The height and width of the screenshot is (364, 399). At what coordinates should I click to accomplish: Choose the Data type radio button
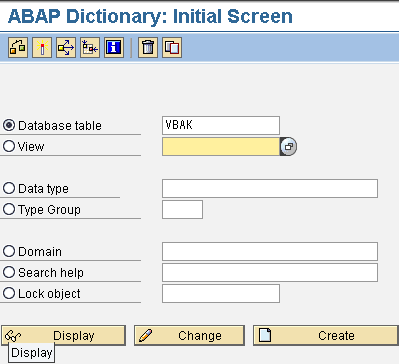tap(9, 188)
